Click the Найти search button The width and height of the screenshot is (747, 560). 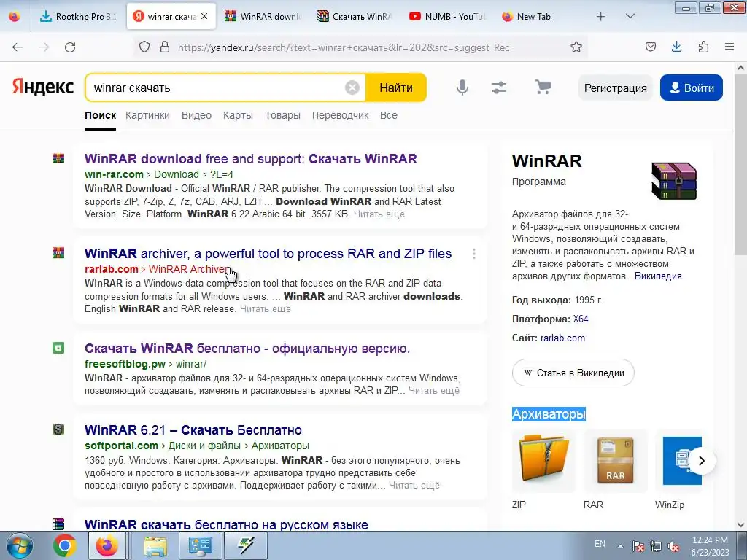[x=396, y=87]
